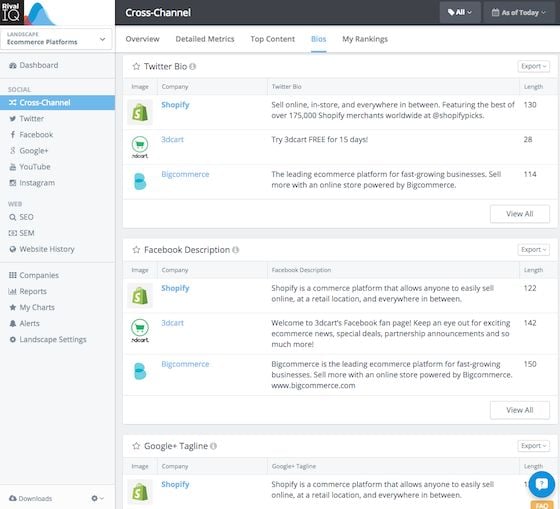Click the Bigcommerce logo in Facebook Description
560x509 pixels.
point(140,371)
